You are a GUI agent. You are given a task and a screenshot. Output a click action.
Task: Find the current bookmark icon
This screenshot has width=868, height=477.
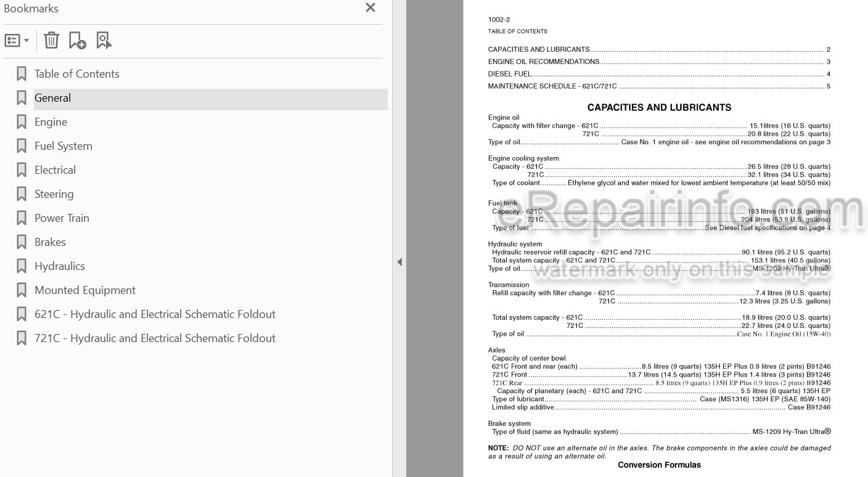pos(104,41)
